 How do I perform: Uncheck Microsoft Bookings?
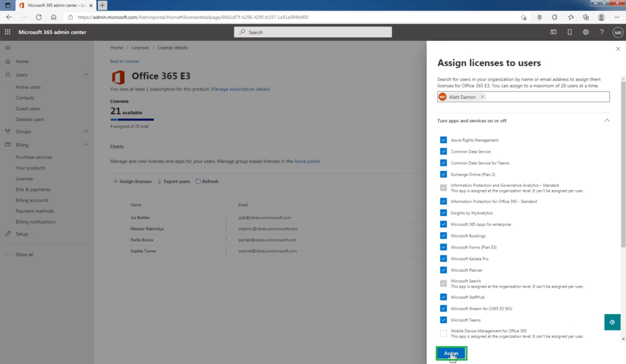coord(443,236)
